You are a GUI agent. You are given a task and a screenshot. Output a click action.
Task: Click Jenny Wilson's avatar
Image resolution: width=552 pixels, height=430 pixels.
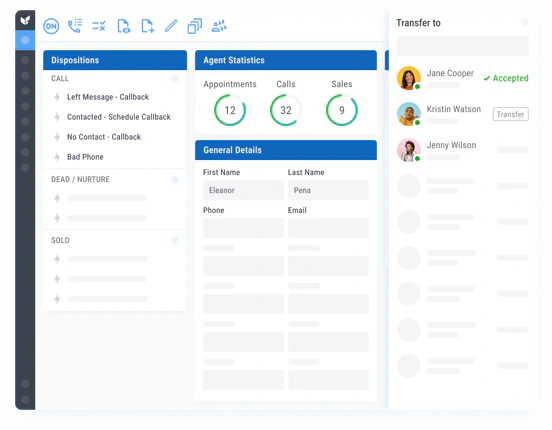tap(409, 150)
